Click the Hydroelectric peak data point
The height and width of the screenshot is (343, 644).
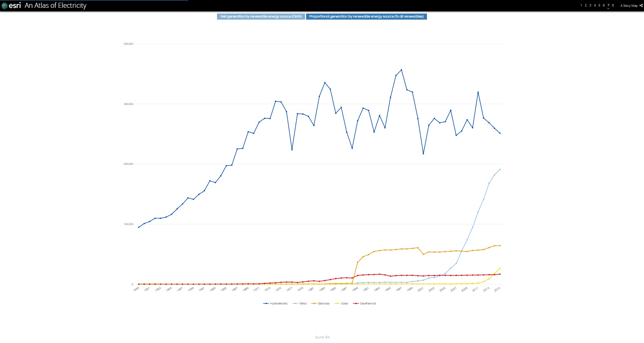tap(402, 70)
